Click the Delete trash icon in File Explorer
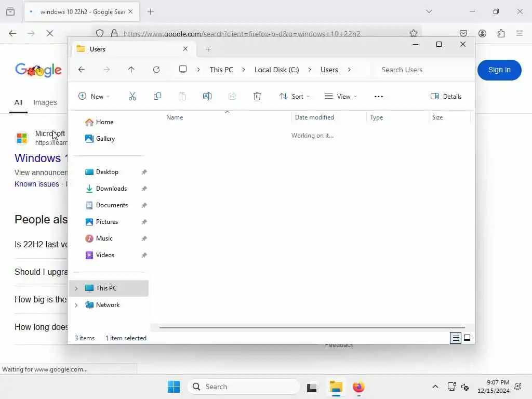The width and height of the screenshot is (532, 399). coord(257,96)
